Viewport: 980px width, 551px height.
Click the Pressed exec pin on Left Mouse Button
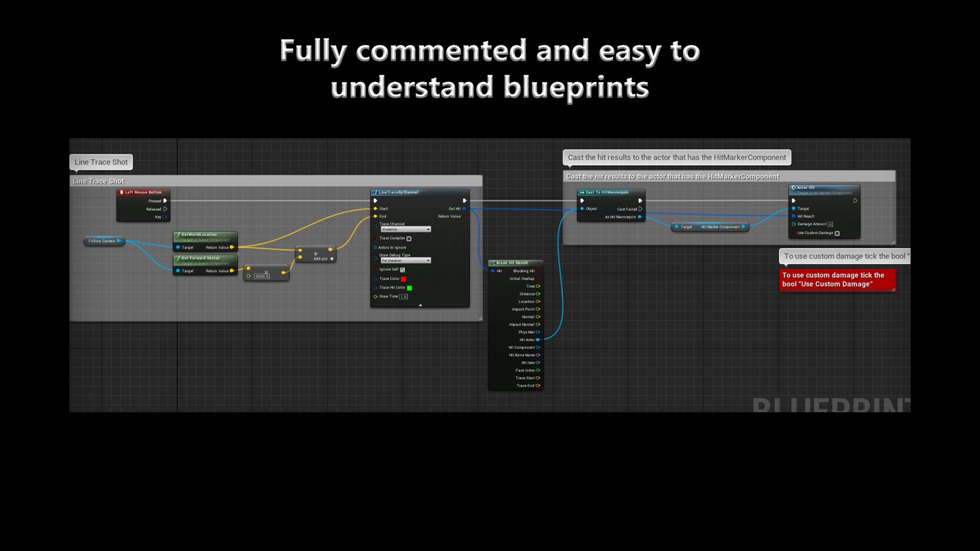[x=165, y=201]
